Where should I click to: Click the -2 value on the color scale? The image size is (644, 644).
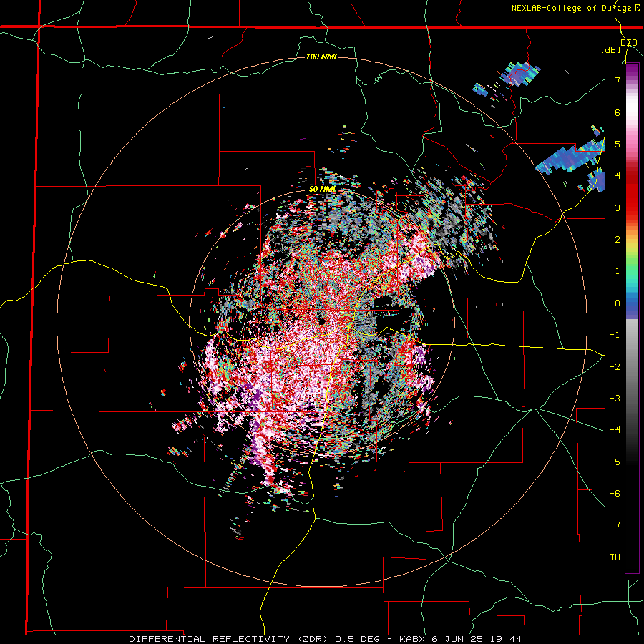click(x=615, y=366)
